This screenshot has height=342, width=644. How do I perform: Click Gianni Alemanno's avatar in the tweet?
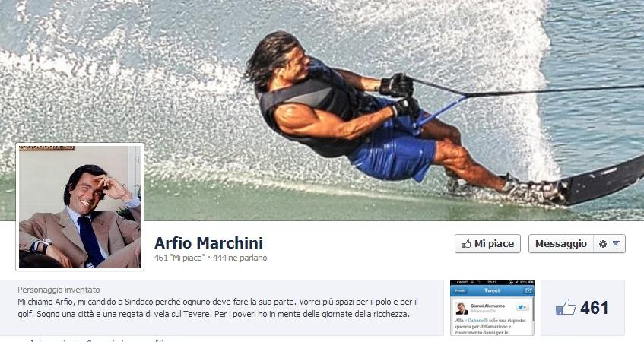point(462,309)
